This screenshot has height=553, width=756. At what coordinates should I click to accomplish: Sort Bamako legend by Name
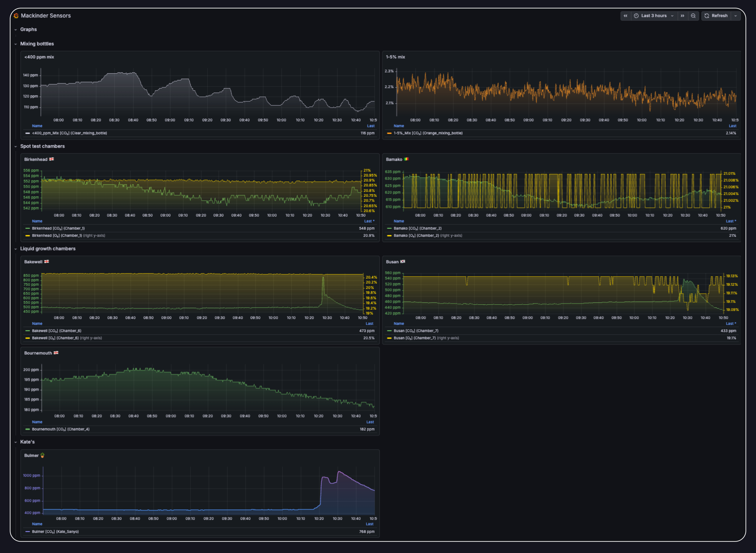tap(399, 221)
